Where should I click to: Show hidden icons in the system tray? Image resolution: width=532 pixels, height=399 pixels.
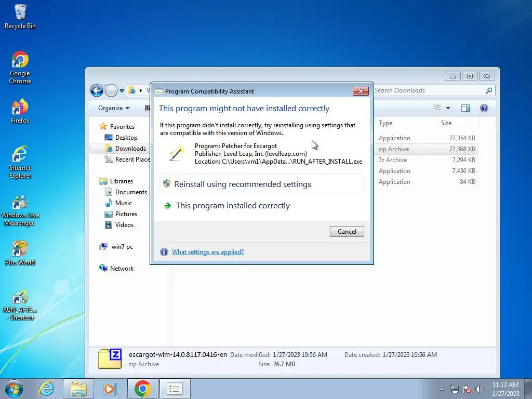[x=442, y=389]
